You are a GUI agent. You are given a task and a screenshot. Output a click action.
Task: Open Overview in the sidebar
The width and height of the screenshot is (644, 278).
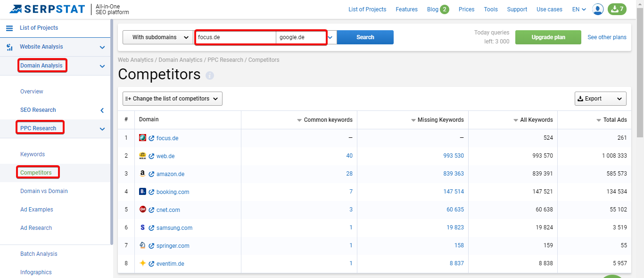tap(32, 92)
